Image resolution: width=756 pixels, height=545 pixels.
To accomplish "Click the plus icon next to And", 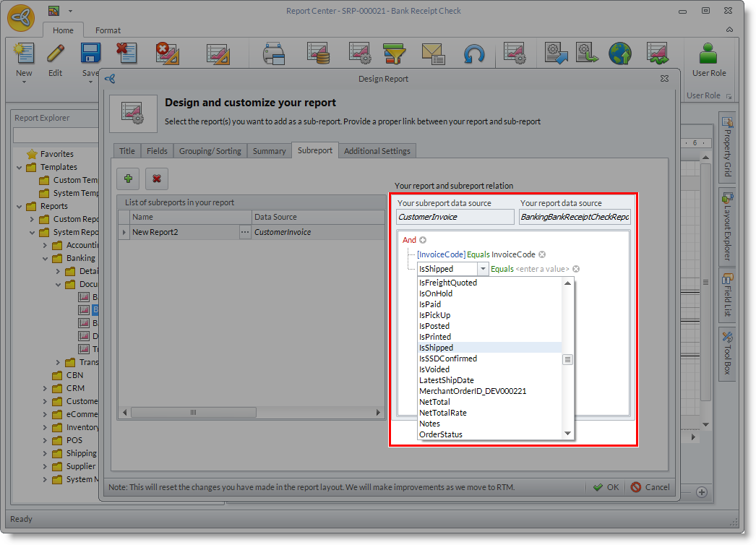I will point(424,240).
